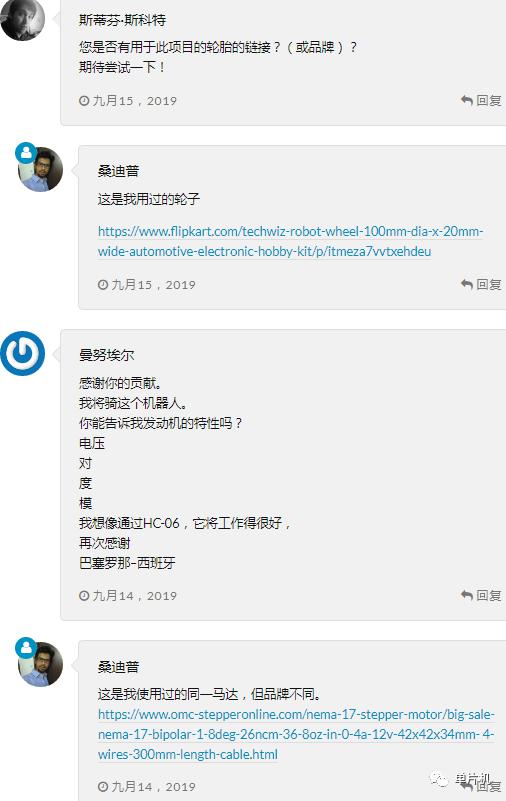Open the flipkart techwiz robot wheel link

[x=290, y=241]
